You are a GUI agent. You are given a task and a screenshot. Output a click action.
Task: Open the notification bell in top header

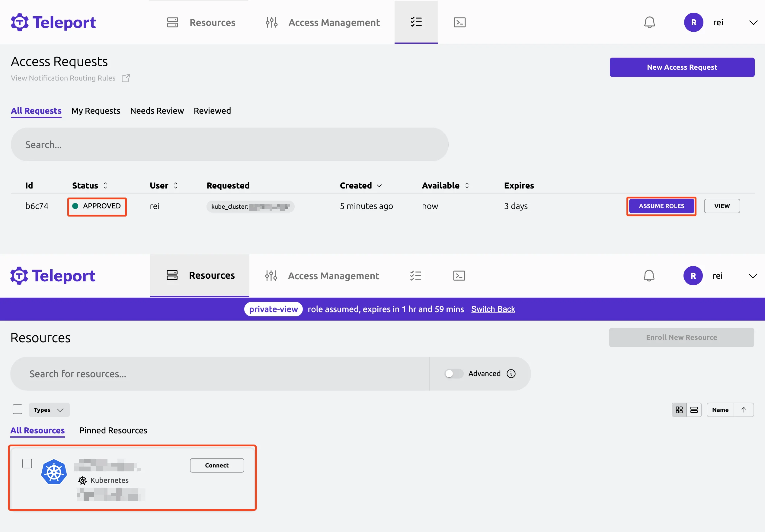pyautogui.click(x=649, y=22)
